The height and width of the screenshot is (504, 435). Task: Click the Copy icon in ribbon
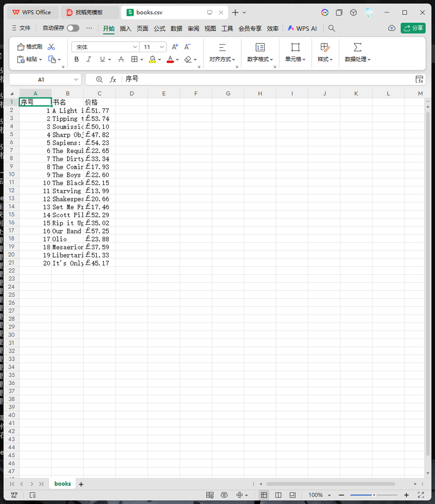click(x=52, y=59)
